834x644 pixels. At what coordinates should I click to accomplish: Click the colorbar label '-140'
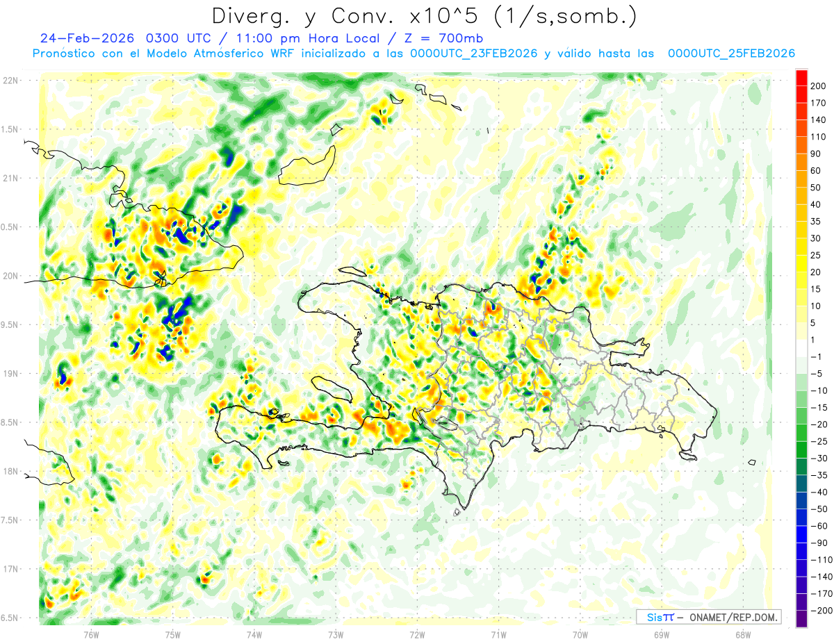coord(823,577)
